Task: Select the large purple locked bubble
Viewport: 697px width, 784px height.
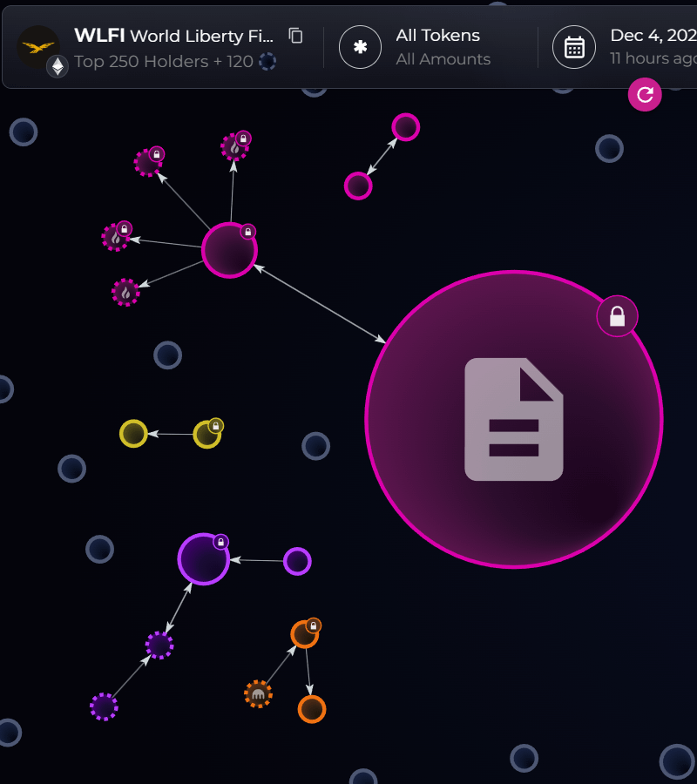Action: pos(204,559)
